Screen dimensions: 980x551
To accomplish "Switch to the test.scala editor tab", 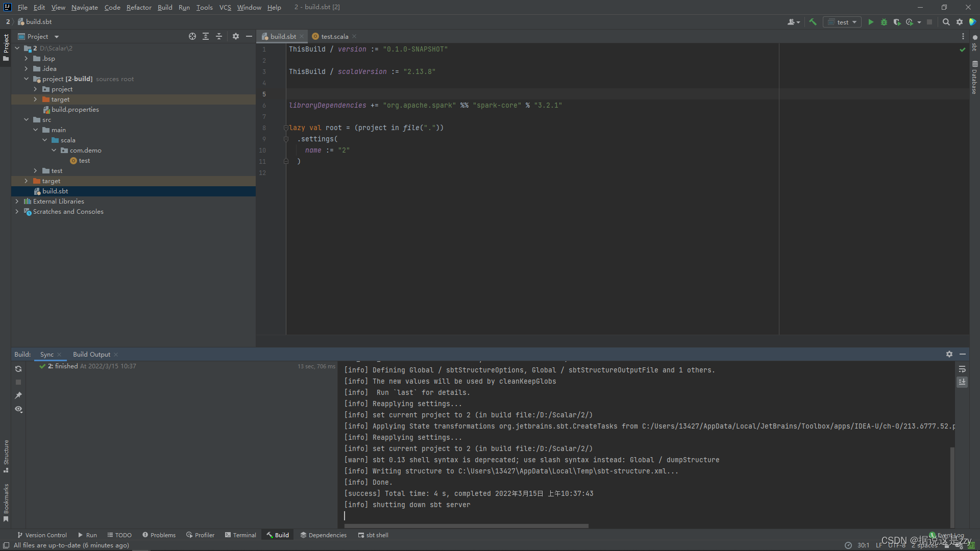I will click(334, 36).
